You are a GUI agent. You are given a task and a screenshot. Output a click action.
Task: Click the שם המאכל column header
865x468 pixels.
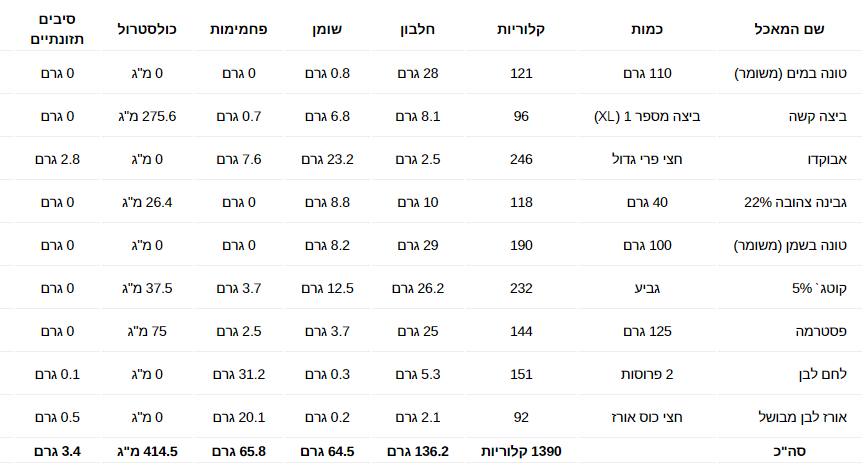point(789,29)
